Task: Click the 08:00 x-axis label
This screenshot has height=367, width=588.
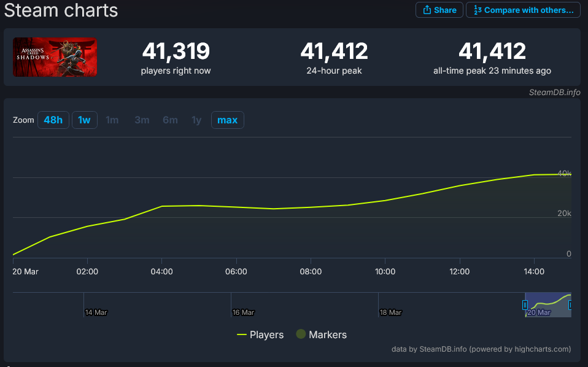Action: pos(311,271)
